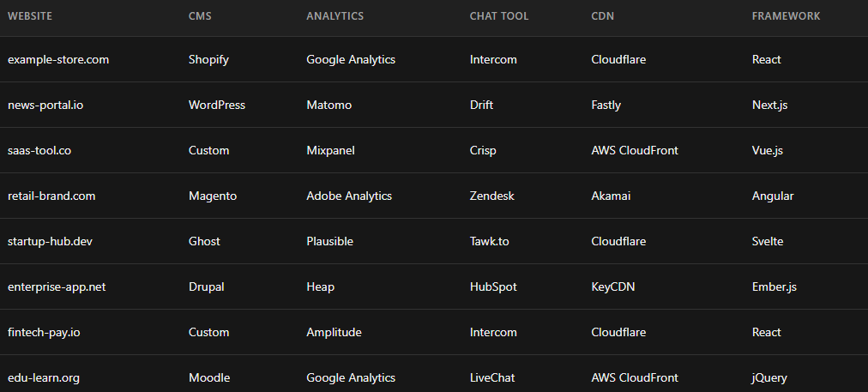Click the saas-tool.co website cell

pyautogui.click(x=39, y=151)
